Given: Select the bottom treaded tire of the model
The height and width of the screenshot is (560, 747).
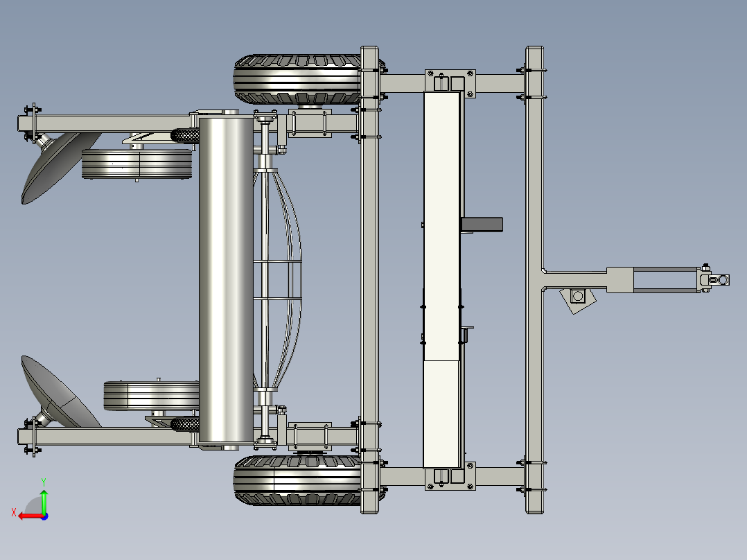Looking at the screenshot, I should click(297, 480).
